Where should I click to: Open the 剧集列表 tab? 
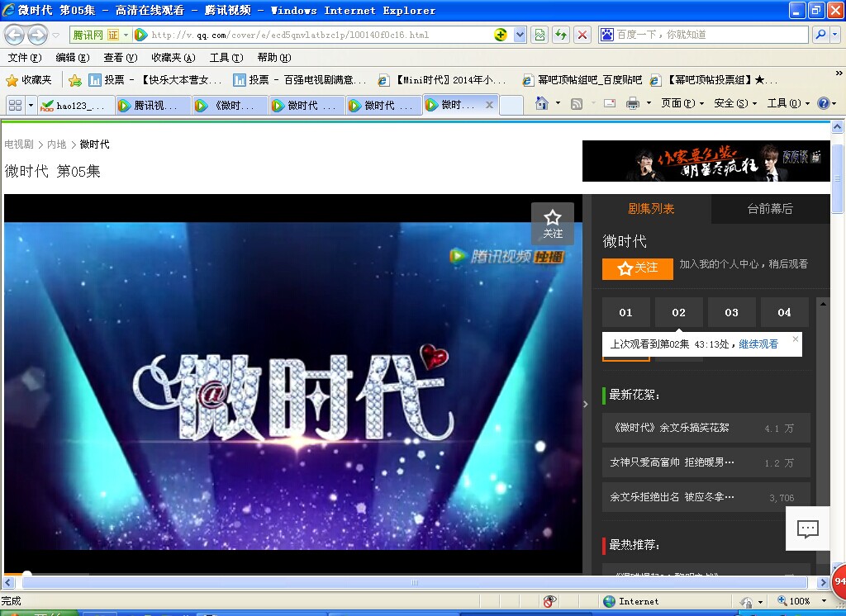pos(651,209)
